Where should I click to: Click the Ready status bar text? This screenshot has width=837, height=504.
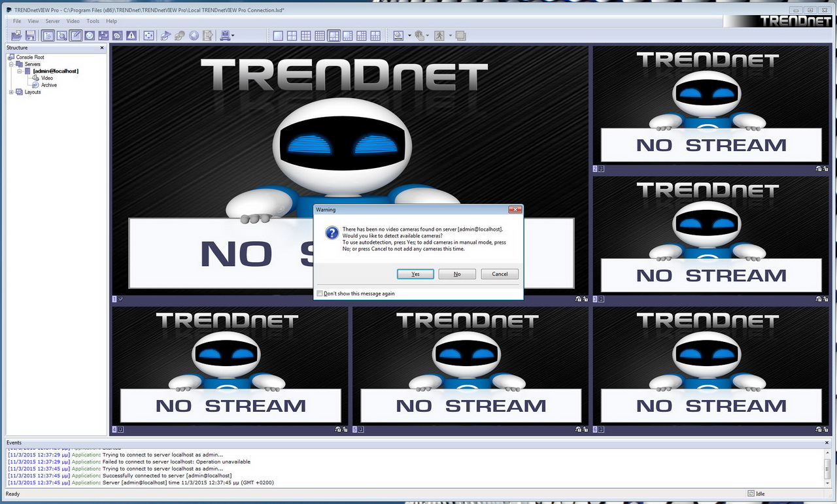12,494
